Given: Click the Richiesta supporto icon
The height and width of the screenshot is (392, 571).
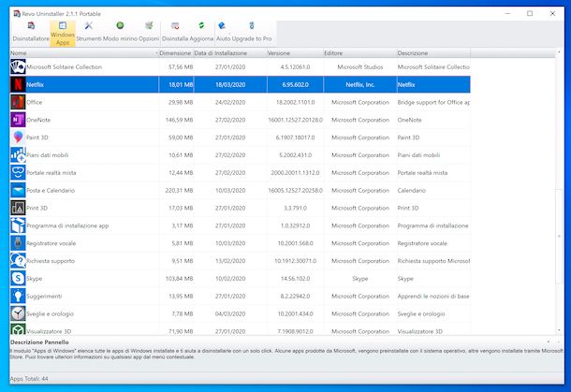Looking at the screenshot, I should coord(18,261).
